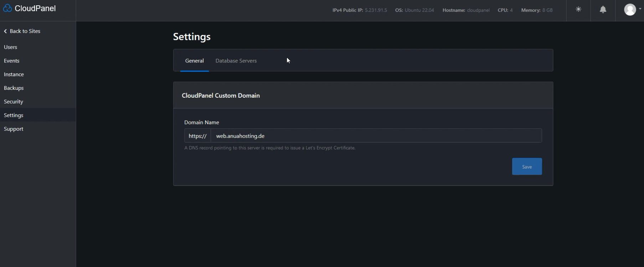Viewport: 644px width, 267px height.
Task: Open the Users page in sidebar
Action: tap(11, 47)
